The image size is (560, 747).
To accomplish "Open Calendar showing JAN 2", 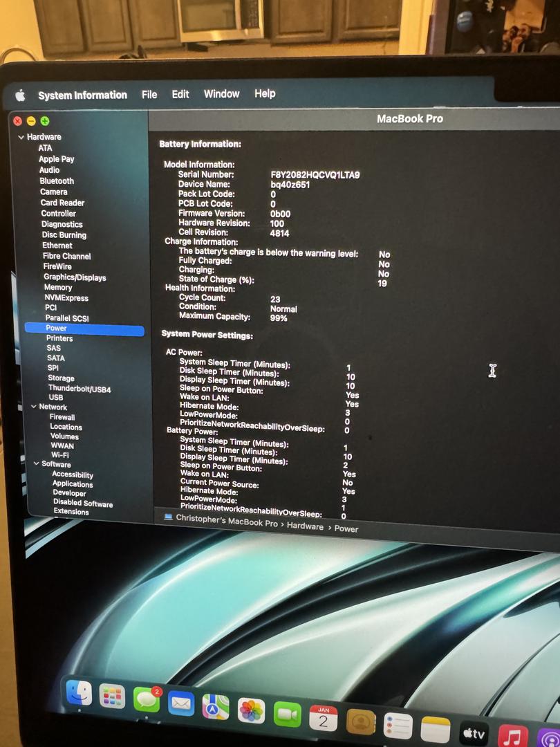I will click(324, 719).
